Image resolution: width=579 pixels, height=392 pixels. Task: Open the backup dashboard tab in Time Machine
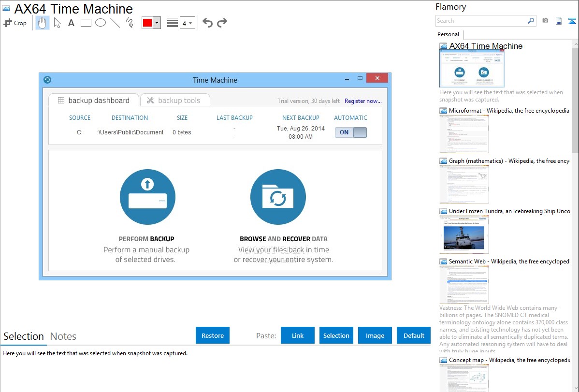94,101
